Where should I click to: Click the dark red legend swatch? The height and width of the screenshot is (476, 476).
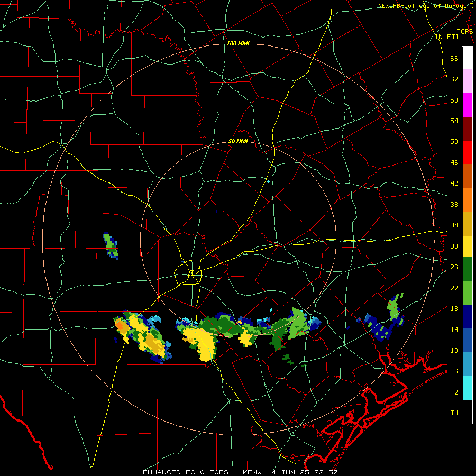[467, 129]
